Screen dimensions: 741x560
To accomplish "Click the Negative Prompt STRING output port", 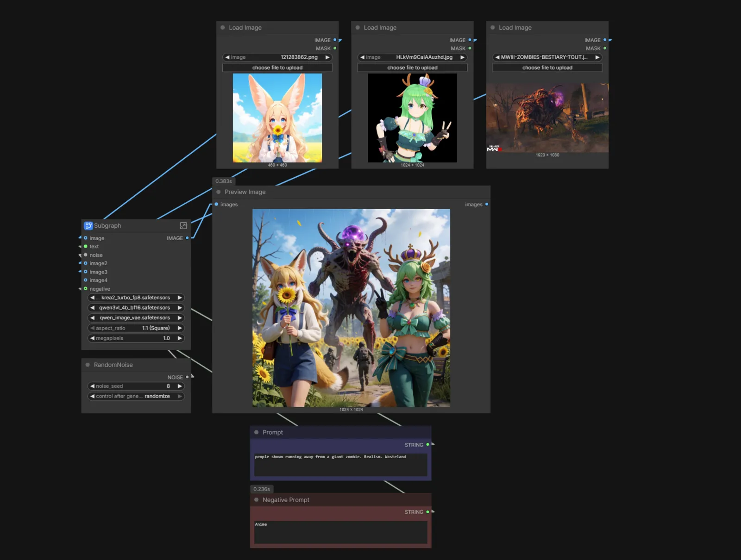I will pyautogui.click(x=427, y=512).
